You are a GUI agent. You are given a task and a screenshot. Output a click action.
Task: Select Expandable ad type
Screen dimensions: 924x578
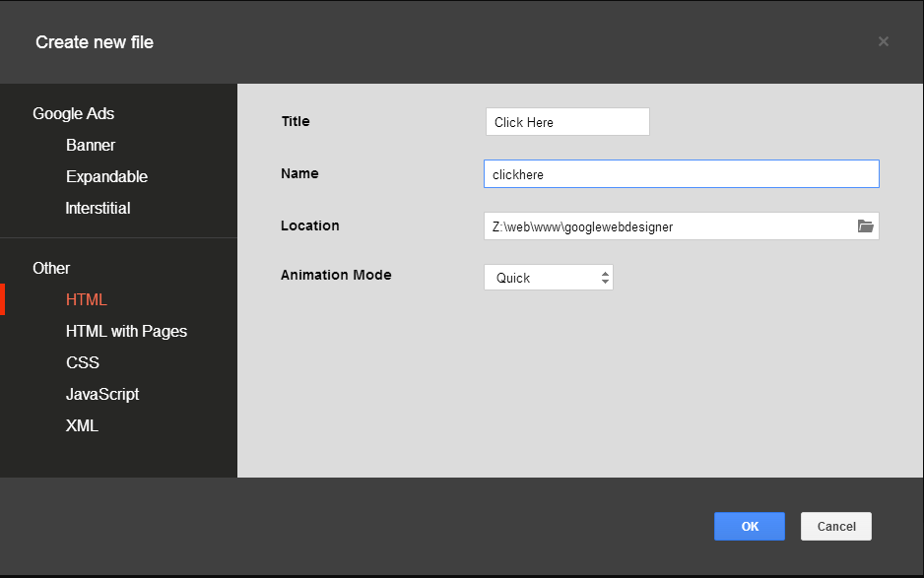tap(106, 176)
